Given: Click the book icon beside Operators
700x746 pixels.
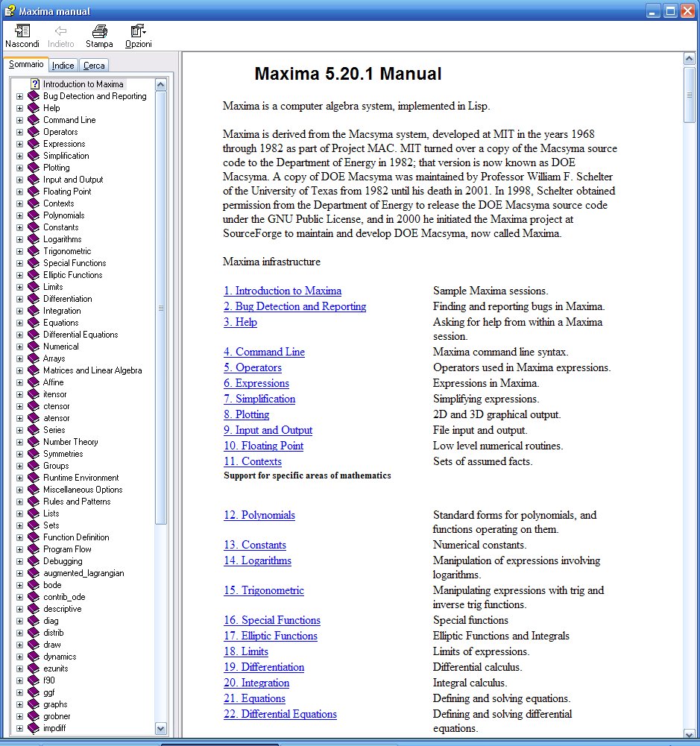Looking at the screenshot, I should pyautogui.click(x=34, y=132).
